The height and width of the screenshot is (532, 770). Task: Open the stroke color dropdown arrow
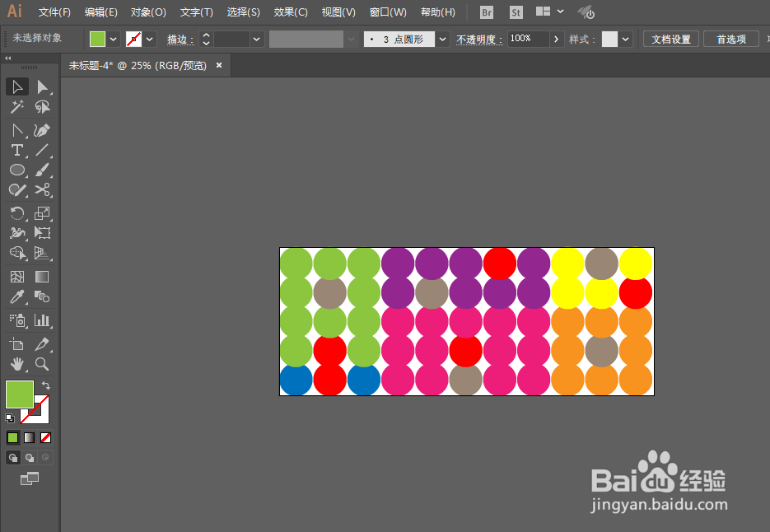150,39
